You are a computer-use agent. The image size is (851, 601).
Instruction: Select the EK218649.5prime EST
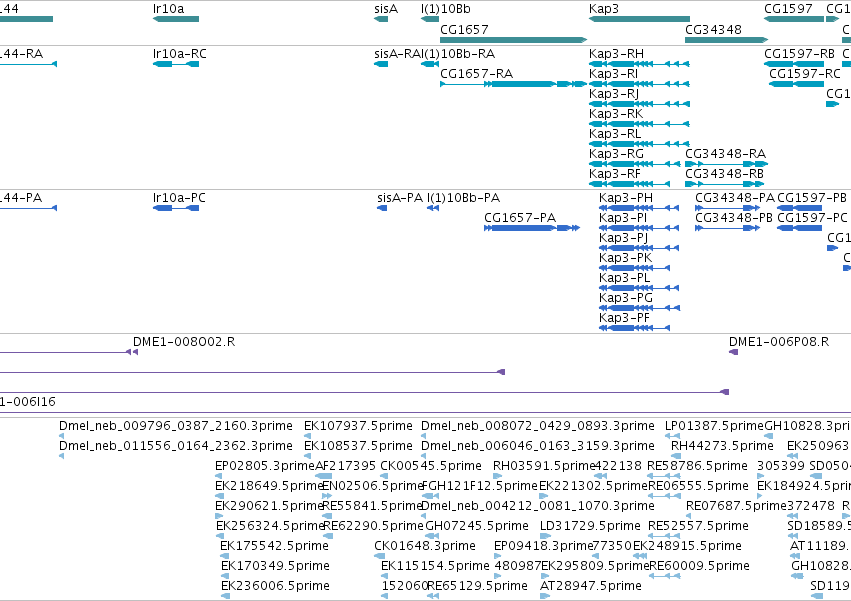(219, 496)
